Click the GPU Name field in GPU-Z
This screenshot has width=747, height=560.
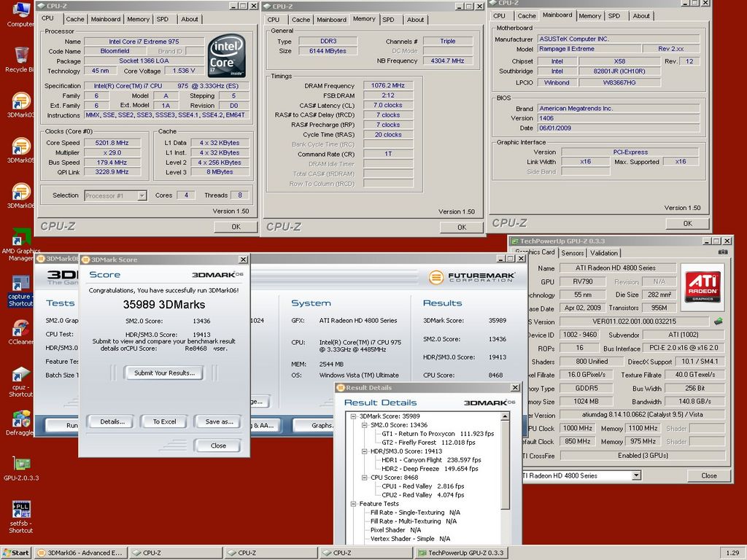click(618, 268)
